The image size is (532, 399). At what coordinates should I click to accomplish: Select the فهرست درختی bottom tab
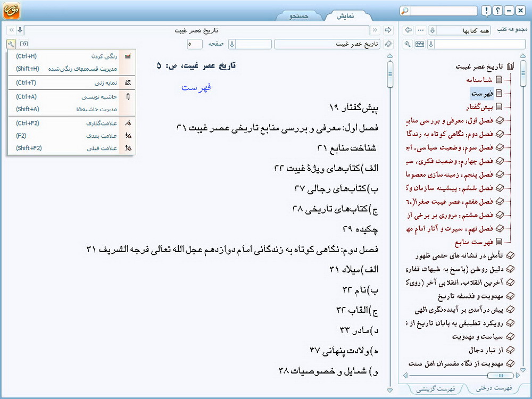tap(494, 388)
